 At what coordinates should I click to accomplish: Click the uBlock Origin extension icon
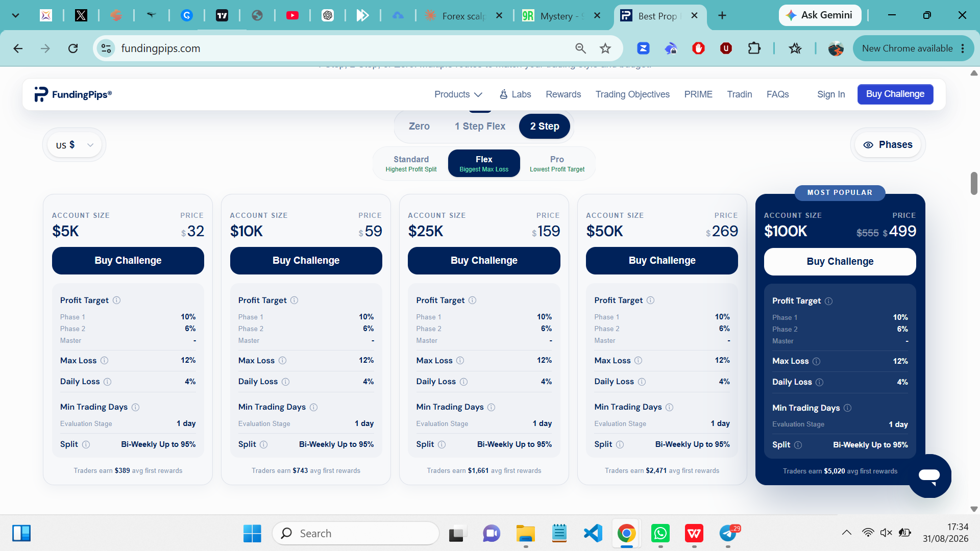726,48
